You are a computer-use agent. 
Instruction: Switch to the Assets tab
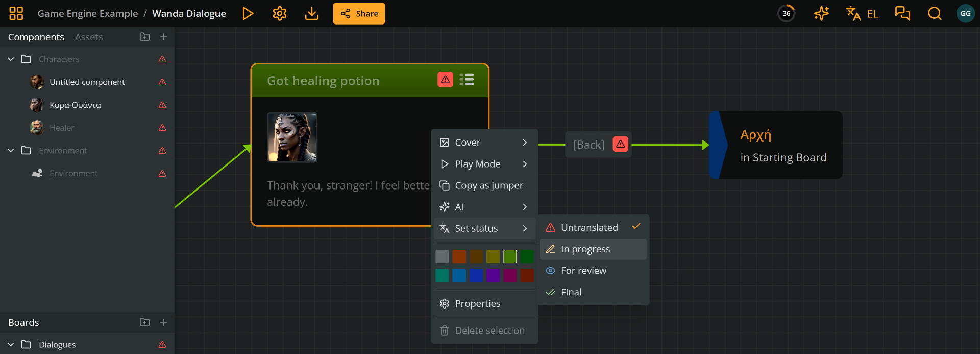89,37
